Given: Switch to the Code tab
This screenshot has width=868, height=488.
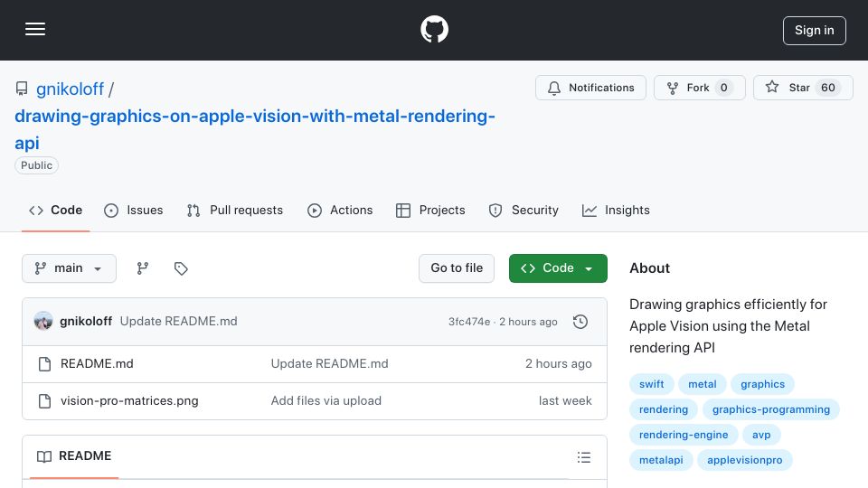Looking at the screenshot, I should pyautogui.click(x=55, y=211).
